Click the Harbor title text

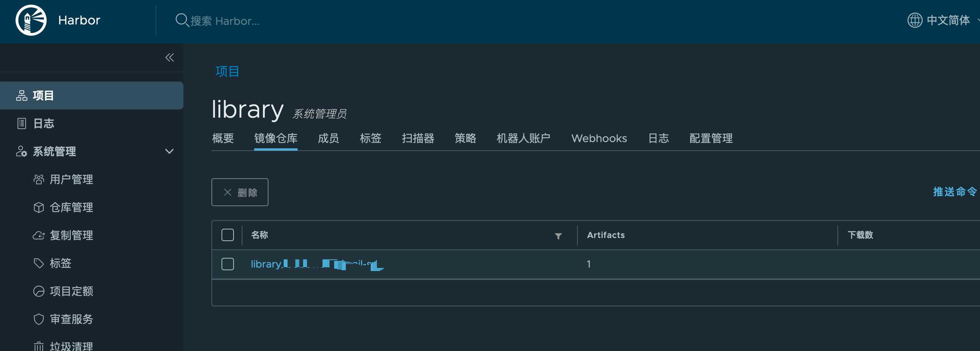tap(79, 20)
